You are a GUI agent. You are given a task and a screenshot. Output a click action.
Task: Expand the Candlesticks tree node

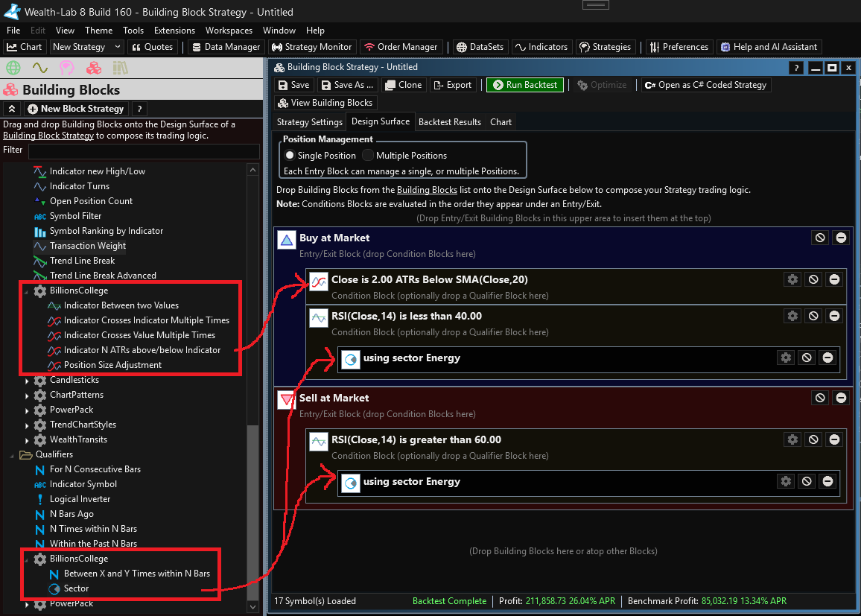(28, 381)
